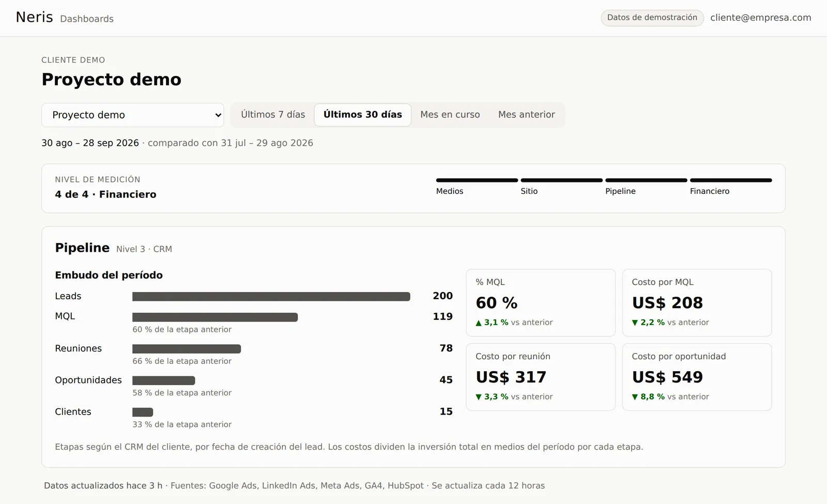Click the date range '30 ago – 28 sep 2026'
The height and width of the screenshot is (504, 827).
point(90,143)
